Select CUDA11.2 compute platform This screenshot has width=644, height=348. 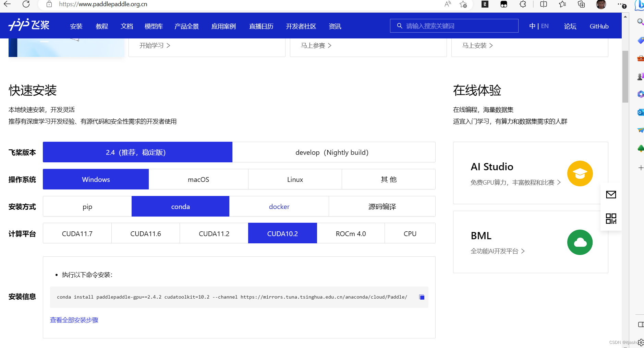[214, 233]
